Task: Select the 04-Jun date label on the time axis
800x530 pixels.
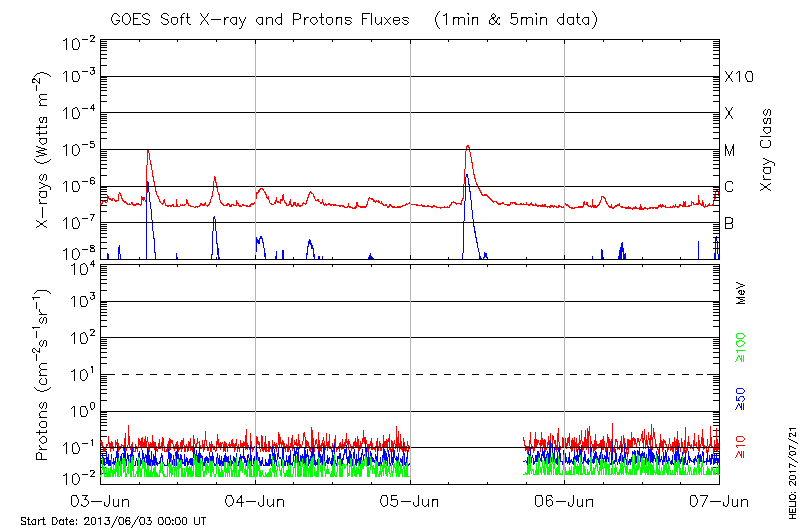Action: click(x=256, y=500)
